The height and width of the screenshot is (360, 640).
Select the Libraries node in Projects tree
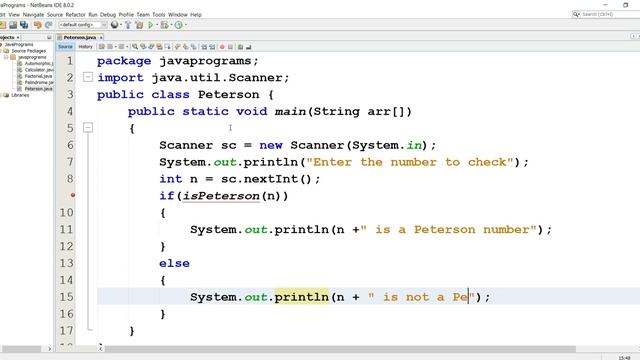[16, 95]
